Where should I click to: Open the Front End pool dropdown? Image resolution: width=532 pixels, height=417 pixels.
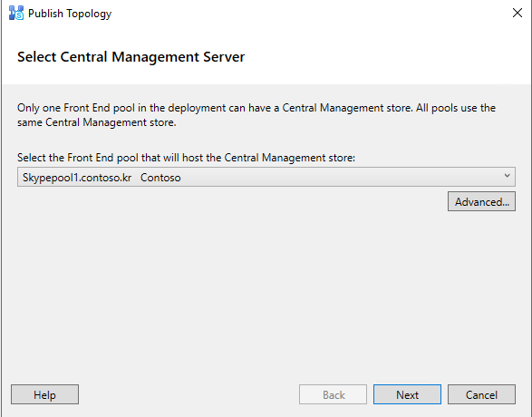coord(266,177)
